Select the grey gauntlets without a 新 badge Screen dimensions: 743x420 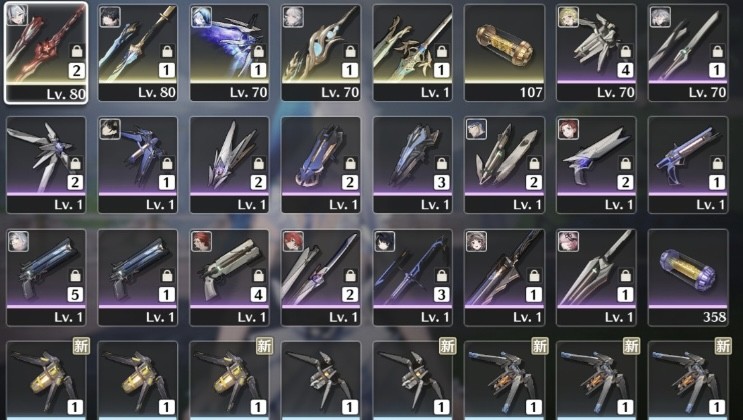(321, 381)
